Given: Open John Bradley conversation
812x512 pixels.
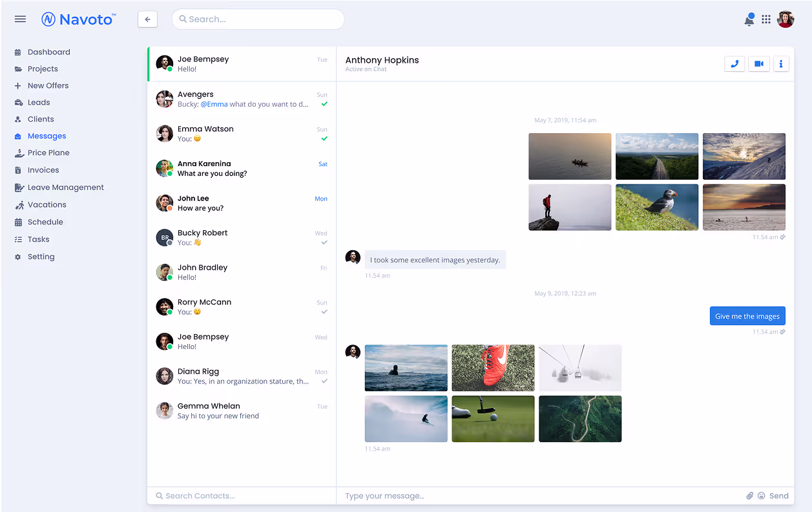Looking at the screenshot, I should (x=242, y=272).
